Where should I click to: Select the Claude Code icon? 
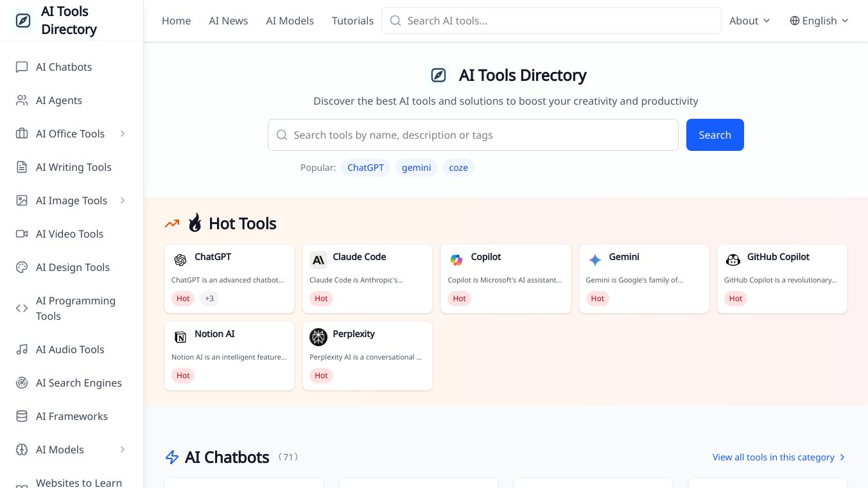tap(318, 260)
